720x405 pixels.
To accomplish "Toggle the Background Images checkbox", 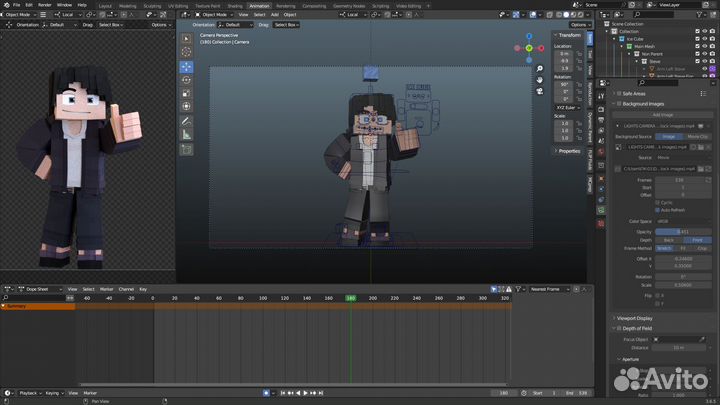I will (x=619, y=104).
